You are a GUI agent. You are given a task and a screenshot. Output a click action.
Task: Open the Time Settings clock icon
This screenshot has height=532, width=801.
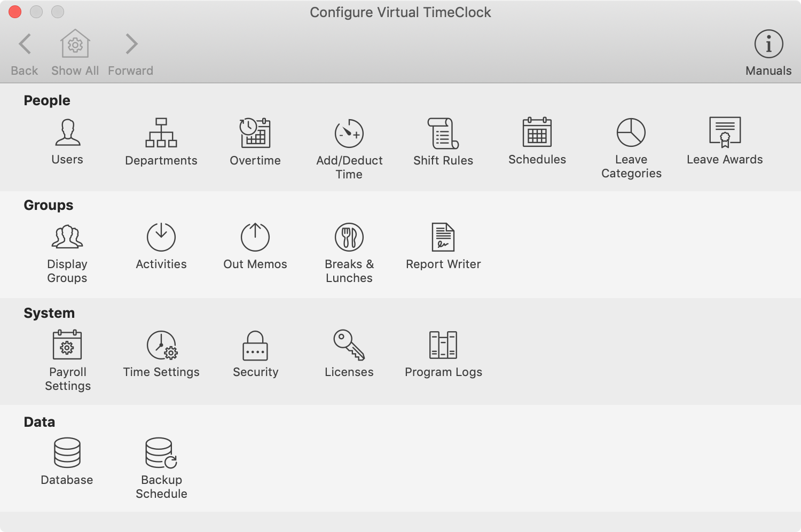coord(161,345)
